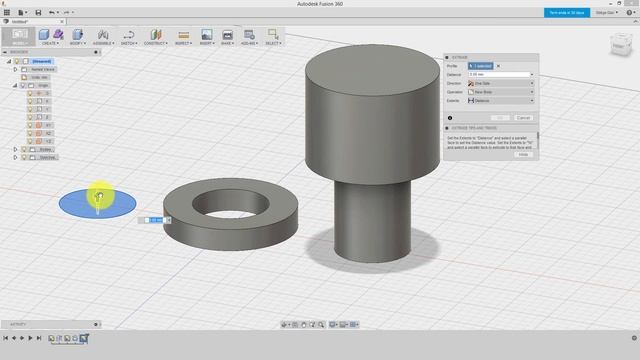This screenshot has width=640, height=360.
Task: Toggle visibility bulb of YZ plane
Action: (30, 141)
